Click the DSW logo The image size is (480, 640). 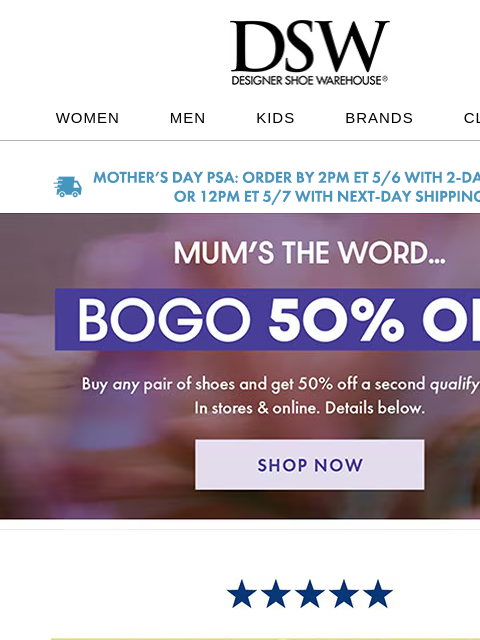pyautogui.click(x=309, y=52)
